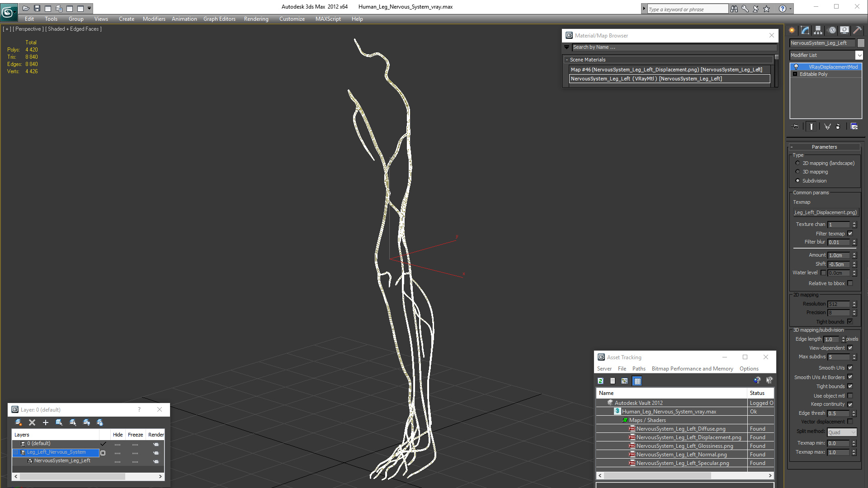Image resolution: width=868 pixels, height=488 pixels.
Task: Toggle the Filter texmap checkbox
Action: [850, 234]
